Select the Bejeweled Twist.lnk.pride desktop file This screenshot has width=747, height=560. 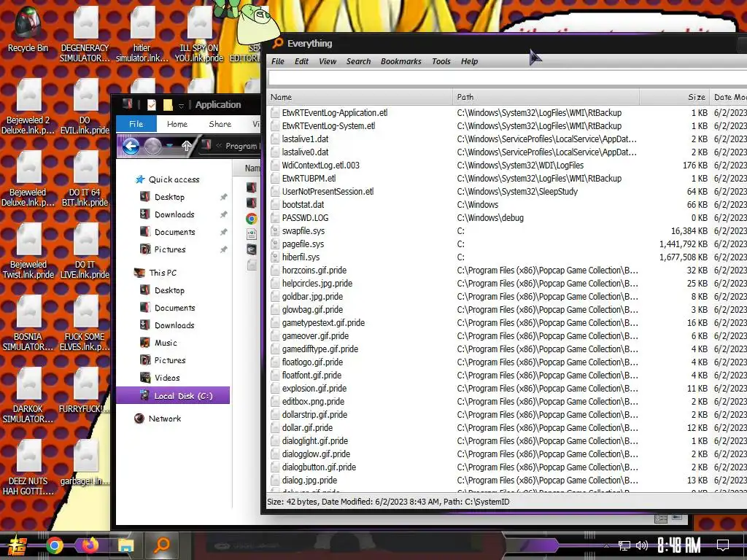(28, 251)
